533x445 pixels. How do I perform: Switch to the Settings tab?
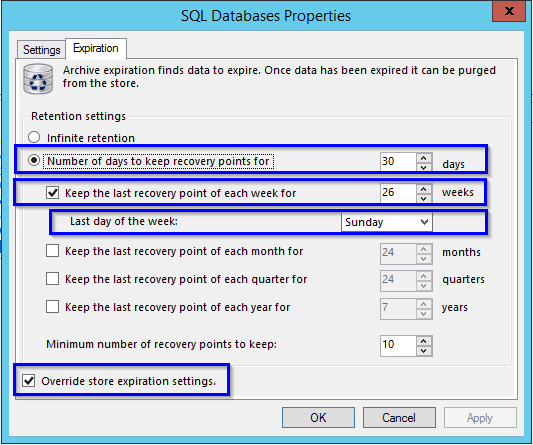[x=41, y=50]
